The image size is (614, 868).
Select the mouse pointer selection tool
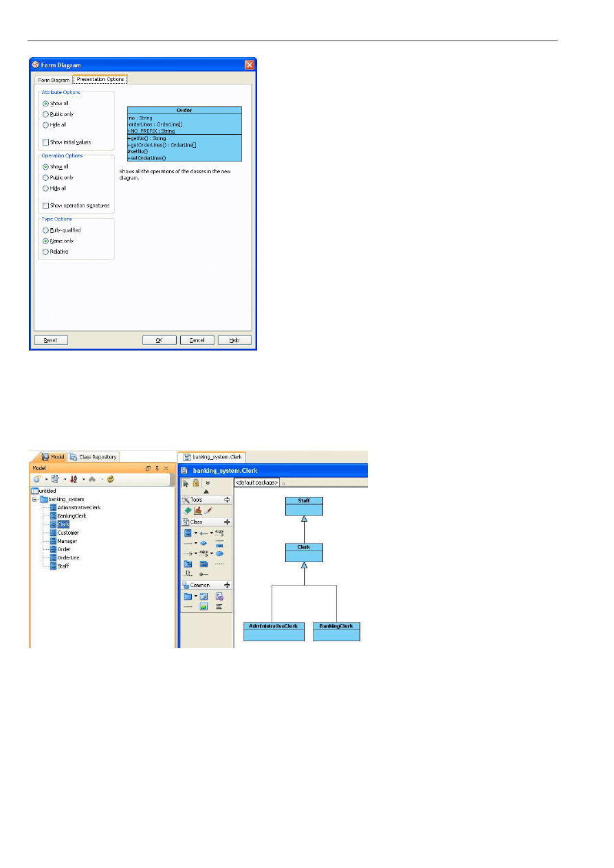click(186, 483)
